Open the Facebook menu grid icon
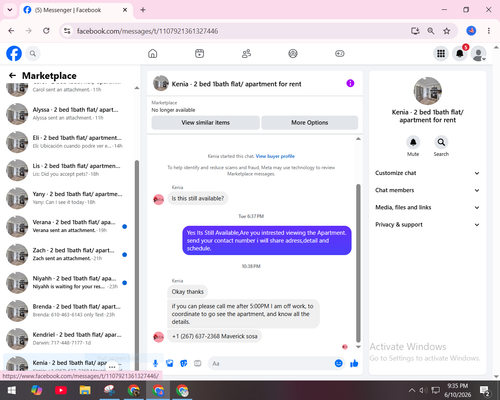The height and width of the screenshot is (400, 500). click(x=441, y=53)
